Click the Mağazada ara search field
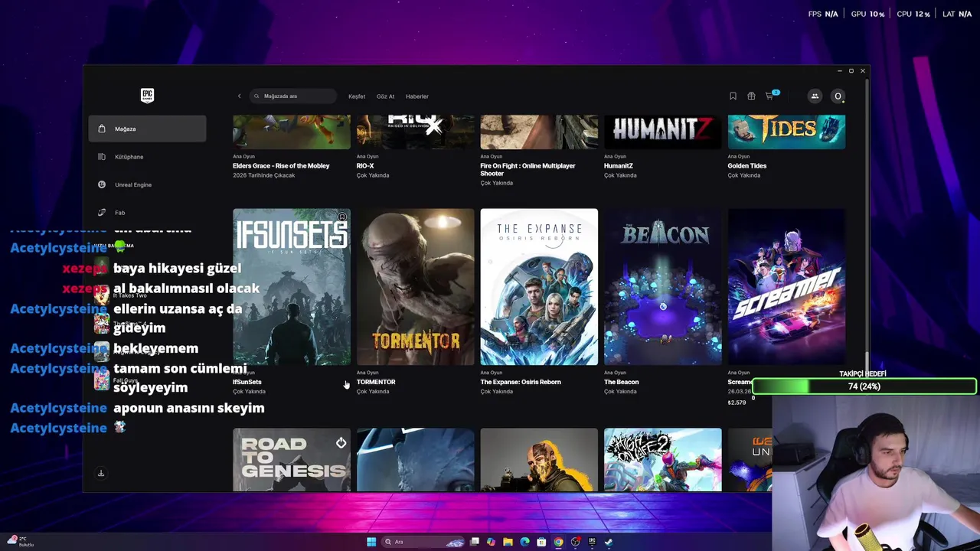This screenshot has width=980, height=551. pyautogui.click(x=293, y=96)
